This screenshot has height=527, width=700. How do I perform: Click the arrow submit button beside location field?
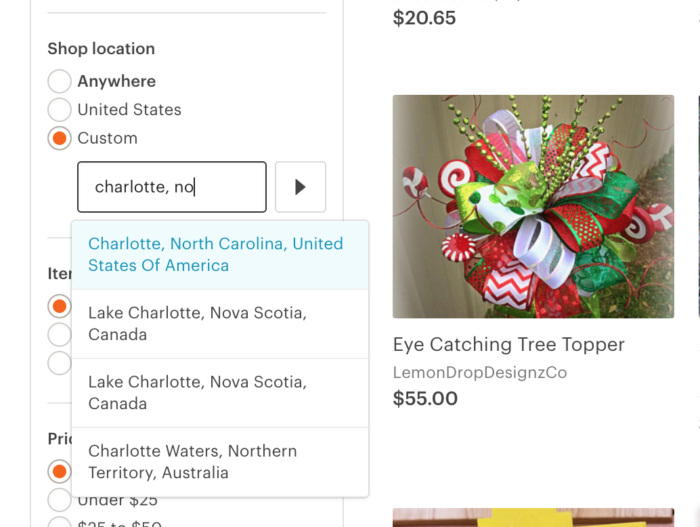[x=300, y=187]
